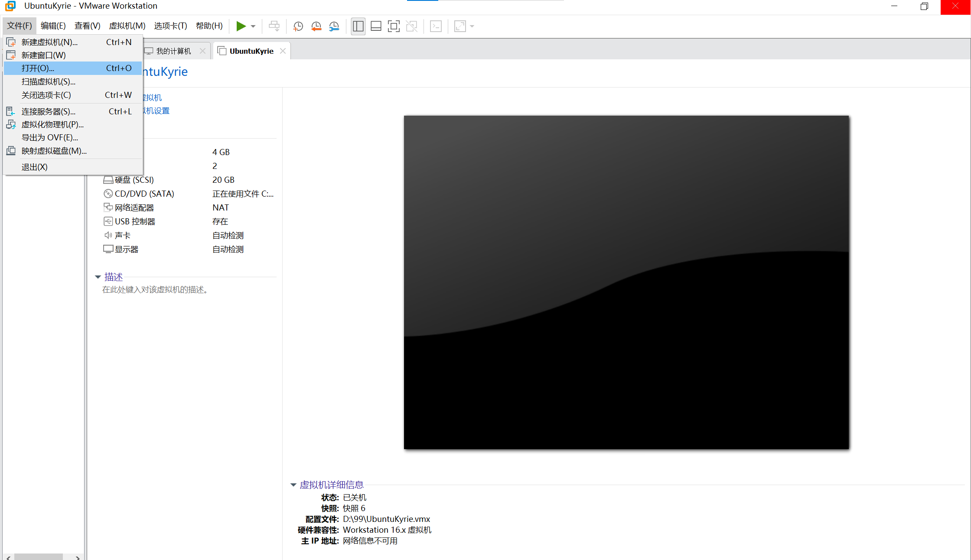Click the 虚拟机设置 link
The width and height of the screenshot is (971, 560).
(x=156, y=111)
